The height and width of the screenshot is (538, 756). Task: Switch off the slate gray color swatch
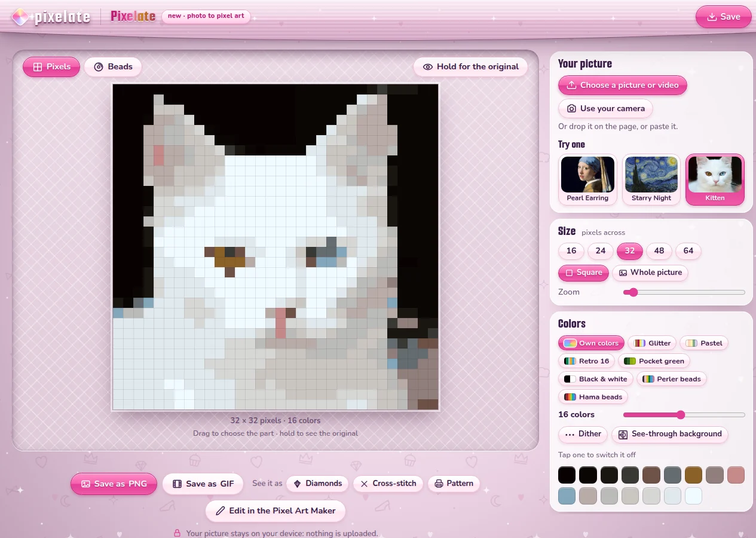click(x=672, y=475)
